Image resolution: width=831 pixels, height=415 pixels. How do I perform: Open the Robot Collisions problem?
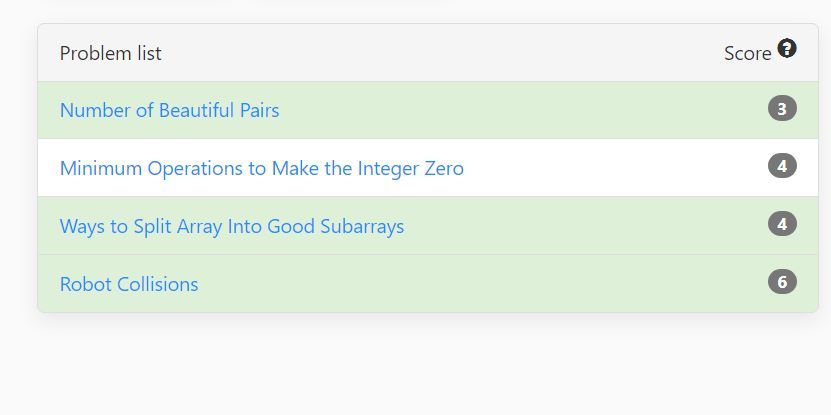(129, 284)
